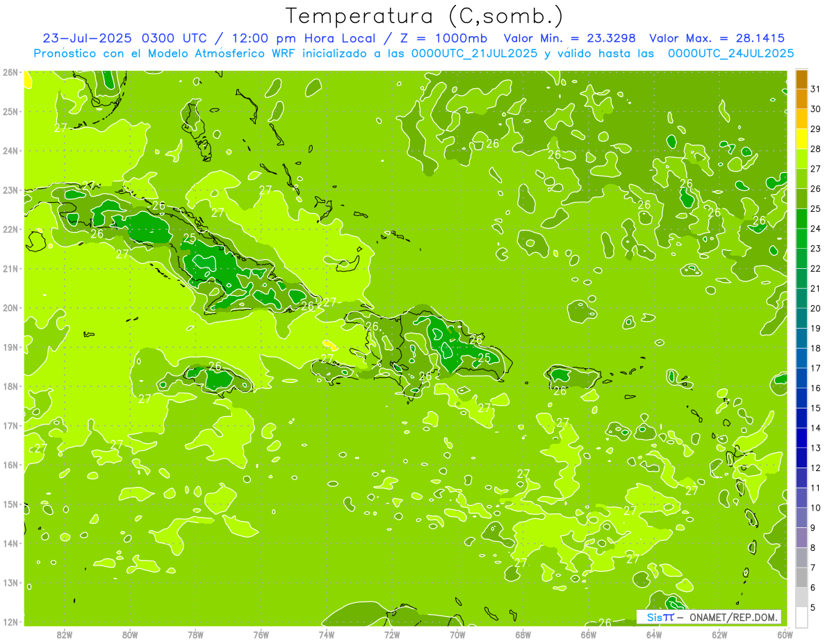The width and height of the screenshot is (834, 644).
Task: Click the 18N latitude axis label
Action: [10, 386]
